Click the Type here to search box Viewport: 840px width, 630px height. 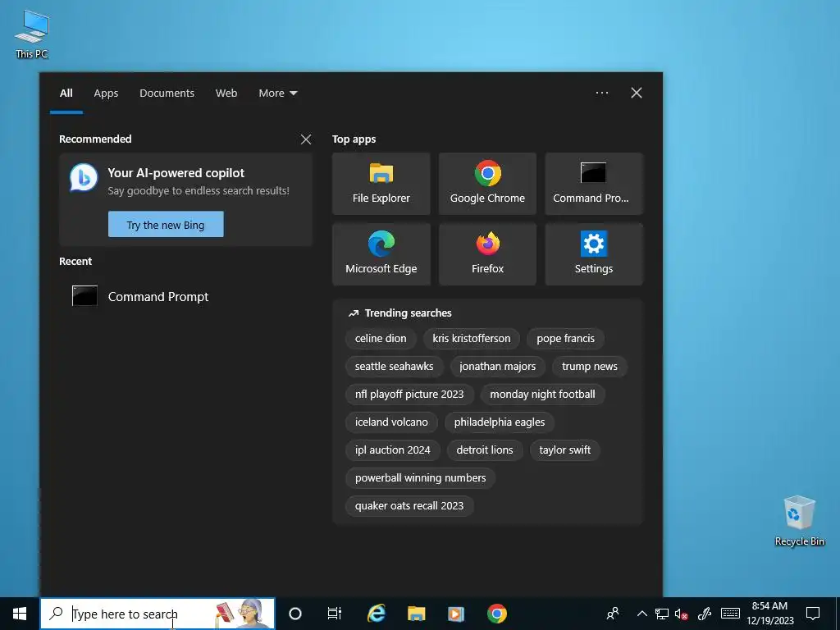(x=157, y=614)
